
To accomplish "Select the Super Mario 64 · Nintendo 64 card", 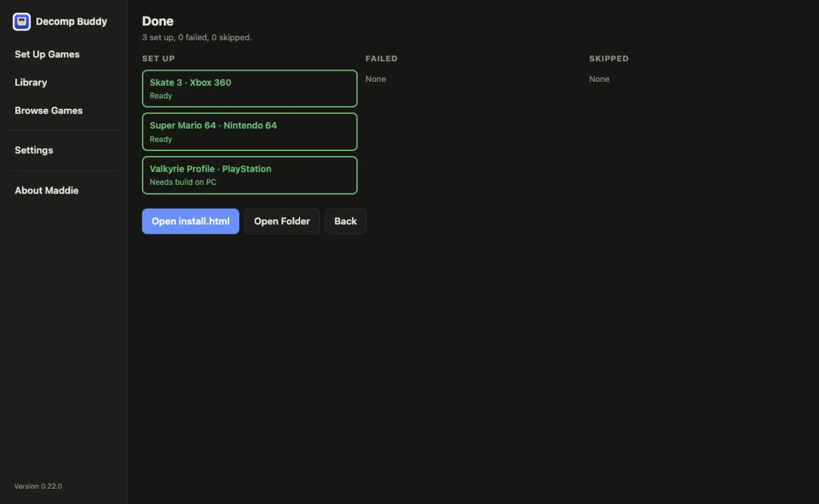I will 250,132.
